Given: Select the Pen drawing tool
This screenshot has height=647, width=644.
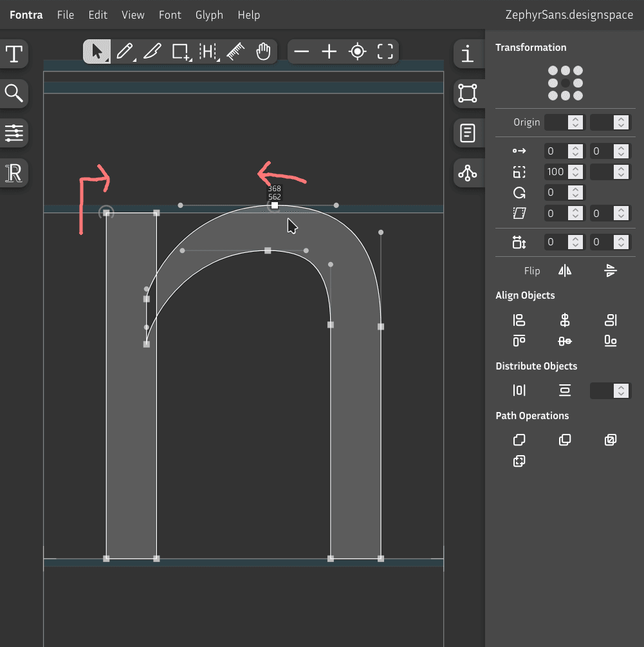Looking at the screenshot, I should (x=125, y=52).
